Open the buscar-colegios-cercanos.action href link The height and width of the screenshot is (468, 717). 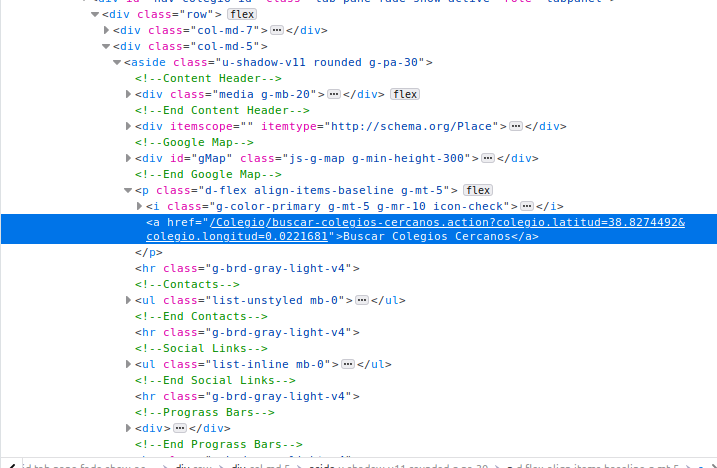coord(445,222)
